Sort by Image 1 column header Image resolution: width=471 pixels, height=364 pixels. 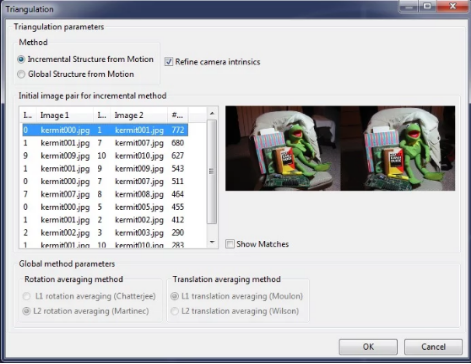point(65,115)
